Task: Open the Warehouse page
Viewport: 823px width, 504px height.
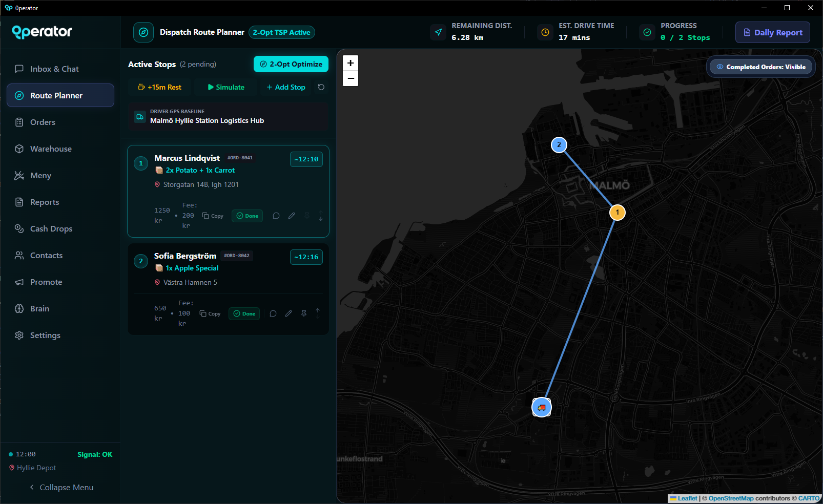Action: tap(60, 149)
